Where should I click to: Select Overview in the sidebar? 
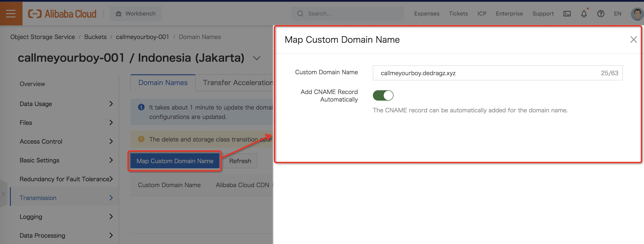32,84
